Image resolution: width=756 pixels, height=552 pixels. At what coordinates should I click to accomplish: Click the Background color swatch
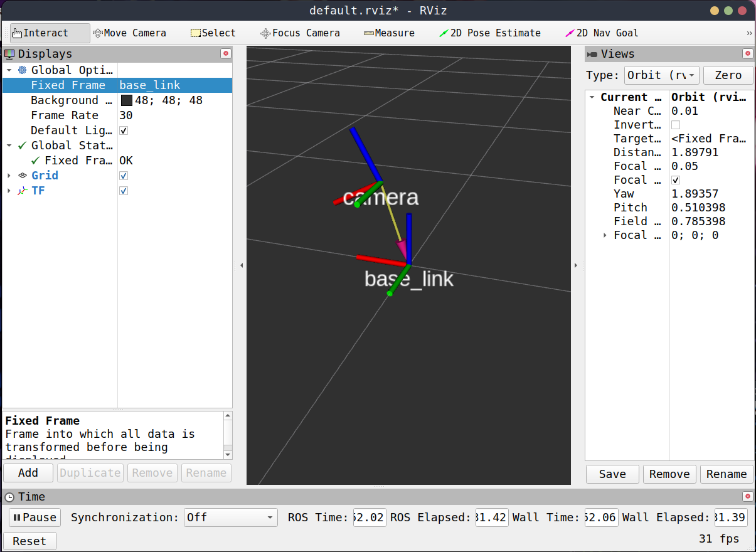[x=126, y=100]
